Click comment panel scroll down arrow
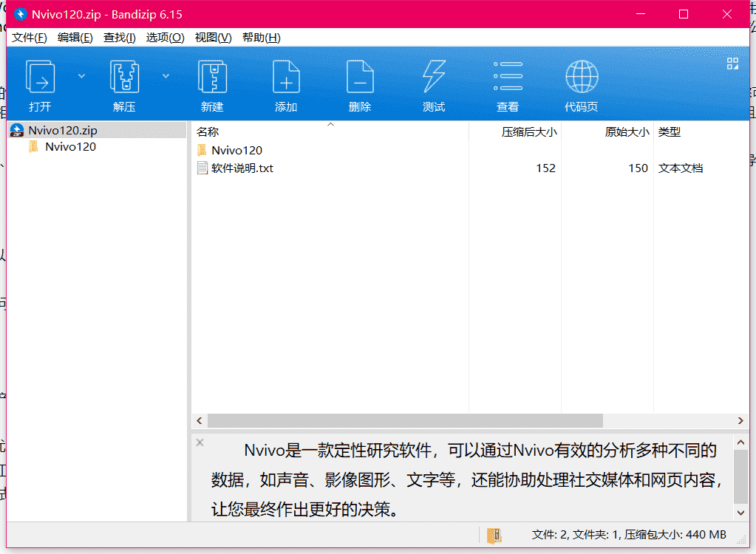 [x=741, y=513]
